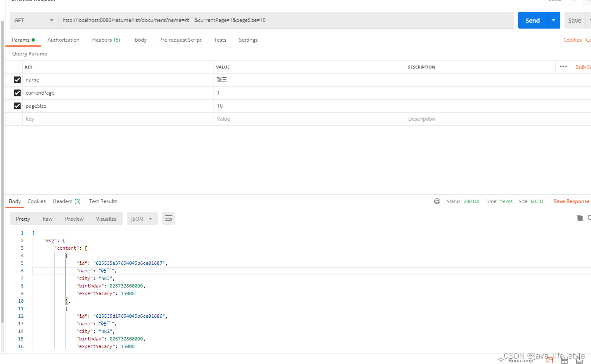Open the Cookies link near the request tabs
This screenshot has height=364, width=591.
pos(573,40)
